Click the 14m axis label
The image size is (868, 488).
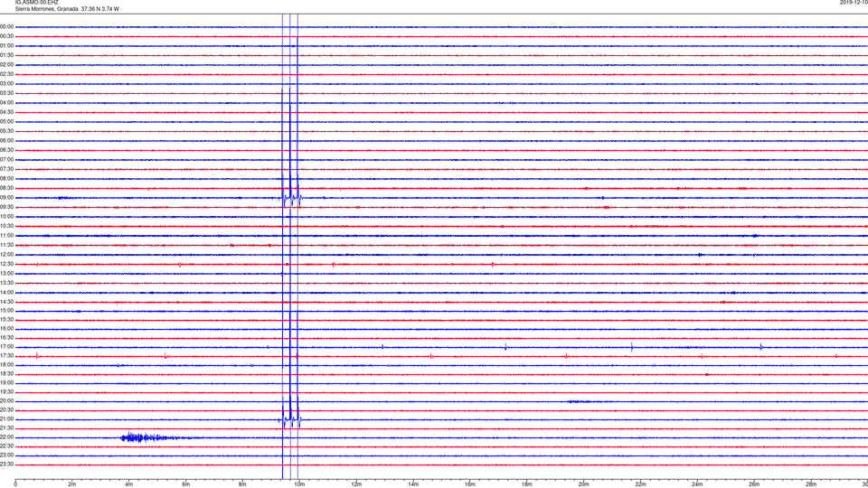click(x=413, y=484)
